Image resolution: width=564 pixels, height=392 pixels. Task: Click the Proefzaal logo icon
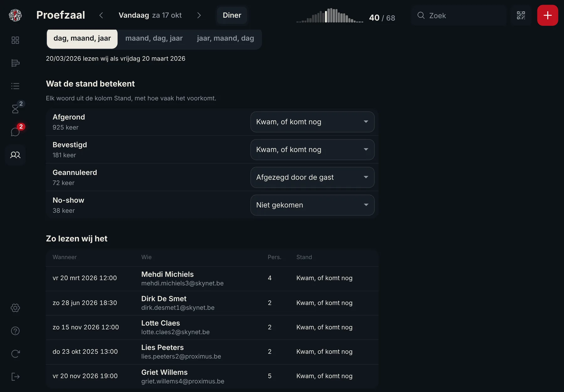15,15
